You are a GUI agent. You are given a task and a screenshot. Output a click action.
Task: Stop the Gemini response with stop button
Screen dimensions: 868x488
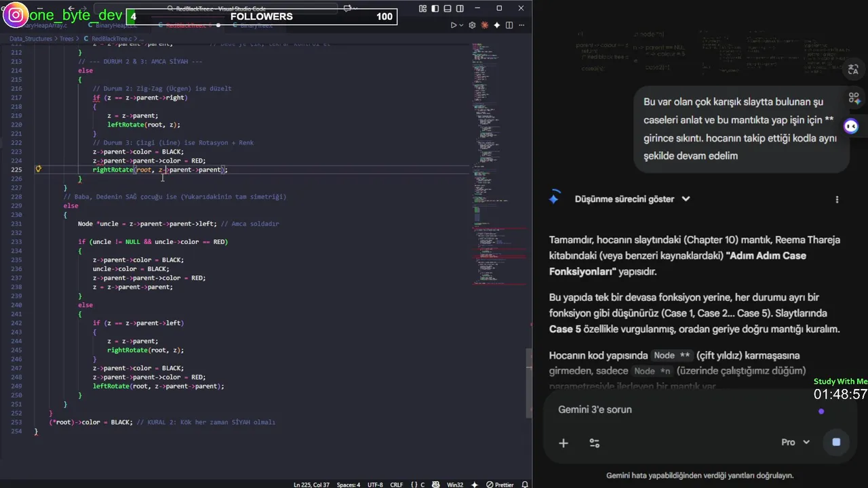(x=836, y=442)
